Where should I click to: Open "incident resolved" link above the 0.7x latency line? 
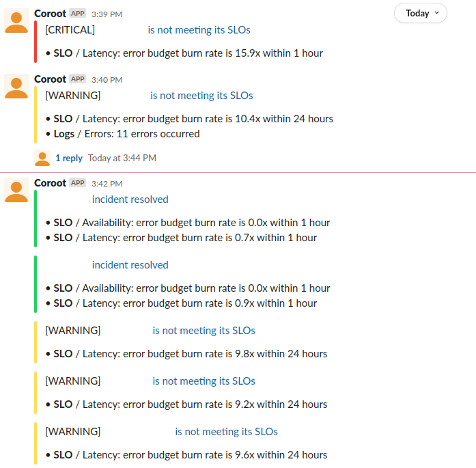coord(130,199)
